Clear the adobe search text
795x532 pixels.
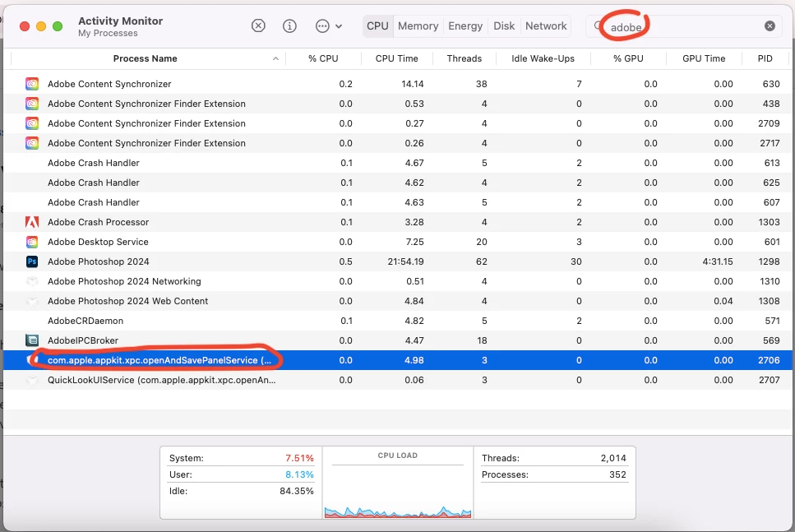(770, 25)
